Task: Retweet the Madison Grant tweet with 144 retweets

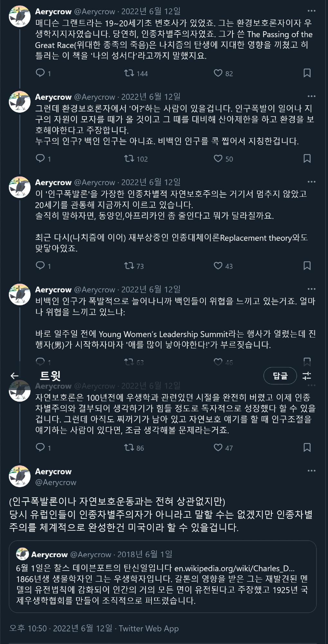Action: [129, 73]
